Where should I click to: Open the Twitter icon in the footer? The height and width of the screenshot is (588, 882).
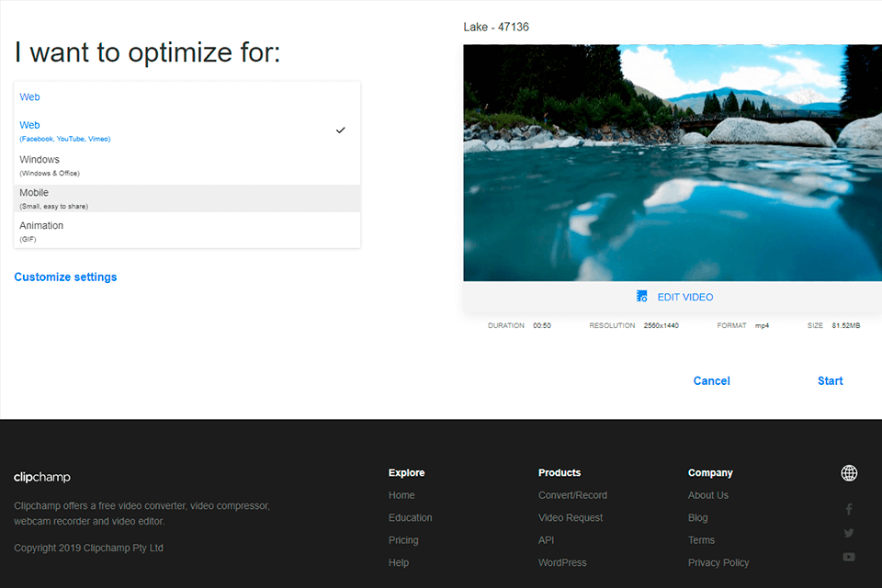click(x=849, y=533)
